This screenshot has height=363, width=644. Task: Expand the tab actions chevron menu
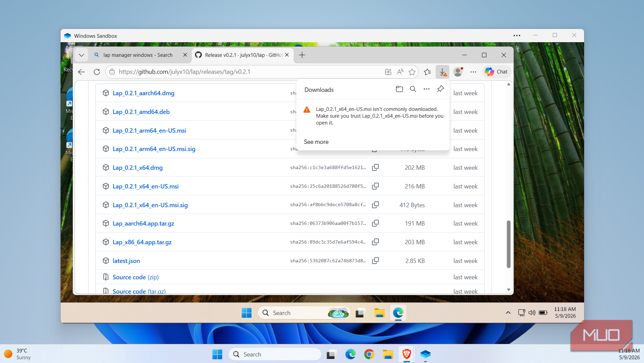click(x=81, y=55)
